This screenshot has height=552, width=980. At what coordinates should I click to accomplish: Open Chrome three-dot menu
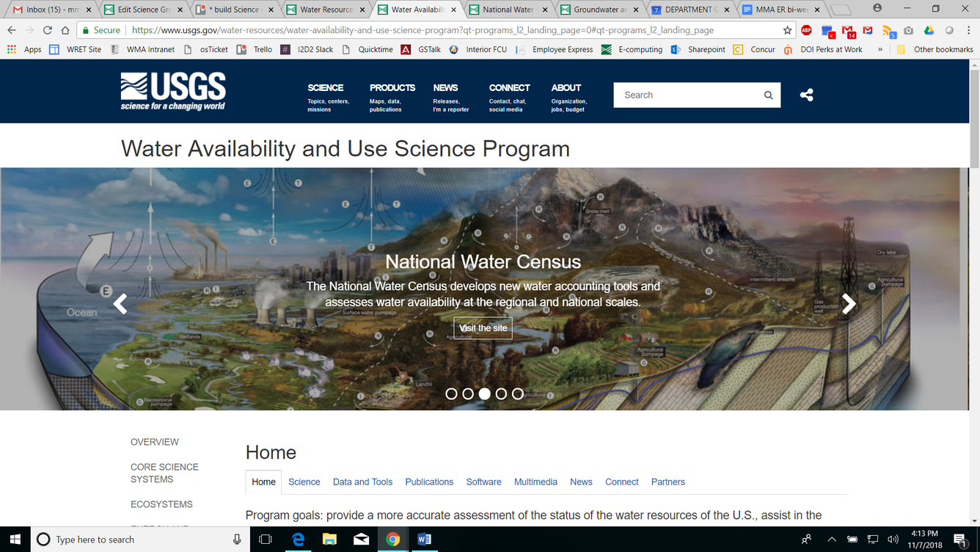968,30
